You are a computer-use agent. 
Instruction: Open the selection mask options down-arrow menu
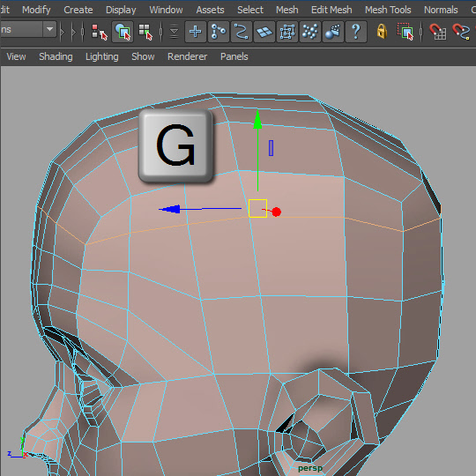[x=174, y=32]
